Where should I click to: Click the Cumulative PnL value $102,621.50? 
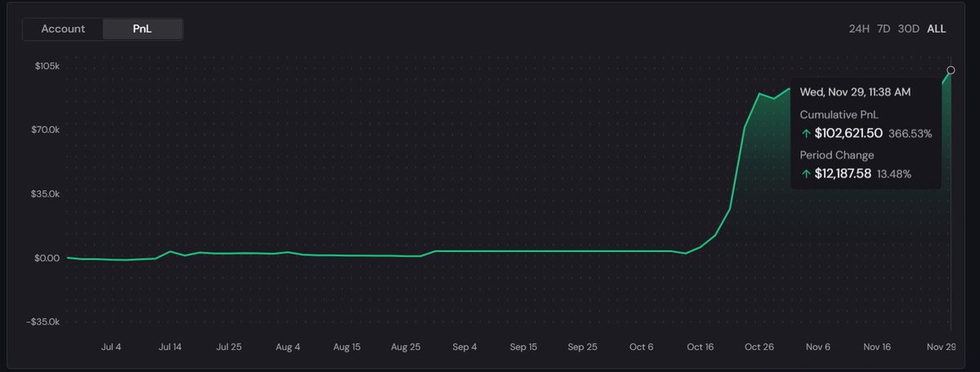tap(849, 133)
